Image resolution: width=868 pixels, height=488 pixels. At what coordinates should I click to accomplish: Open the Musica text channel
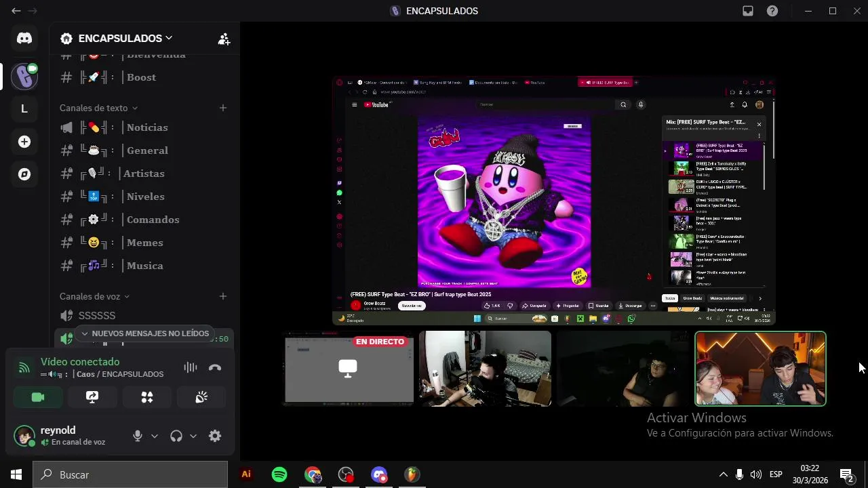(144, 266)
